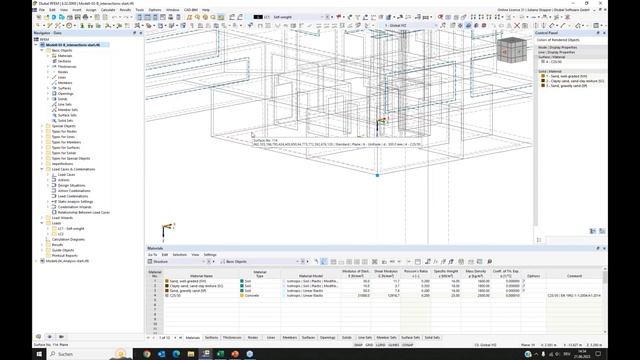Pin the Navigator - Data panel

point(135,33)
